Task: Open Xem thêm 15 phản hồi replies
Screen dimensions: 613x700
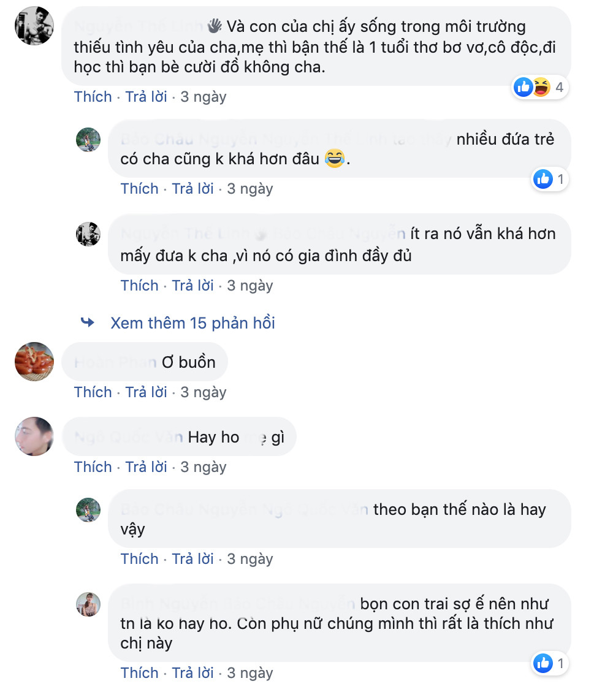Action: pyautogui.click(x=192, y=323)
